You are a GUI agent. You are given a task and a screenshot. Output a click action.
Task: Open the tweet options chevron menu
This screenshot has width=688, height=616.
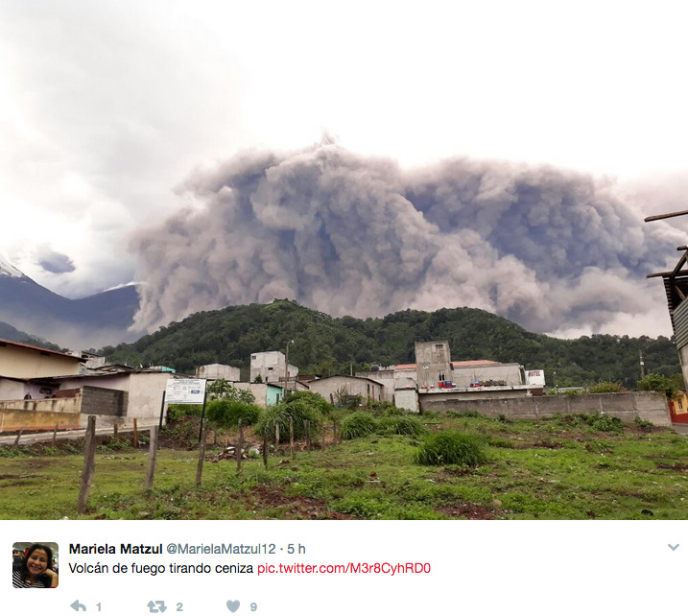pos(673,547)
